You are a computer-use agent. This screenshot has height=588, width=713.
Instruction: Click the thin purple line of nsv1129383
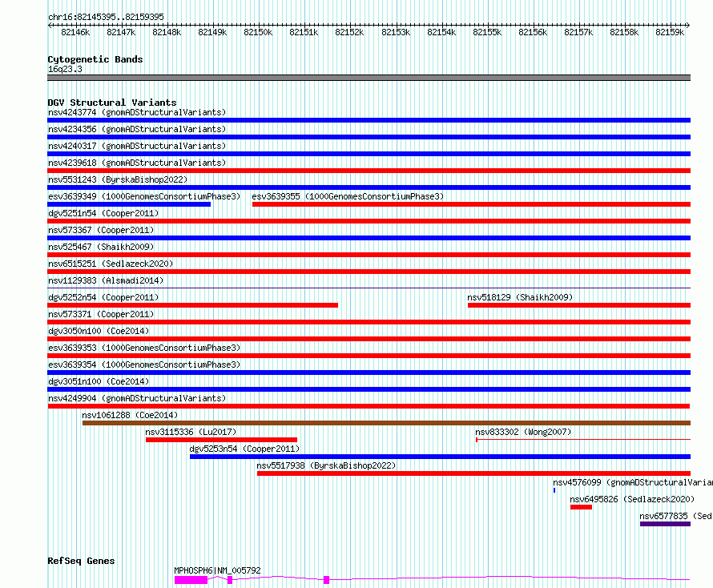[369, 288]
